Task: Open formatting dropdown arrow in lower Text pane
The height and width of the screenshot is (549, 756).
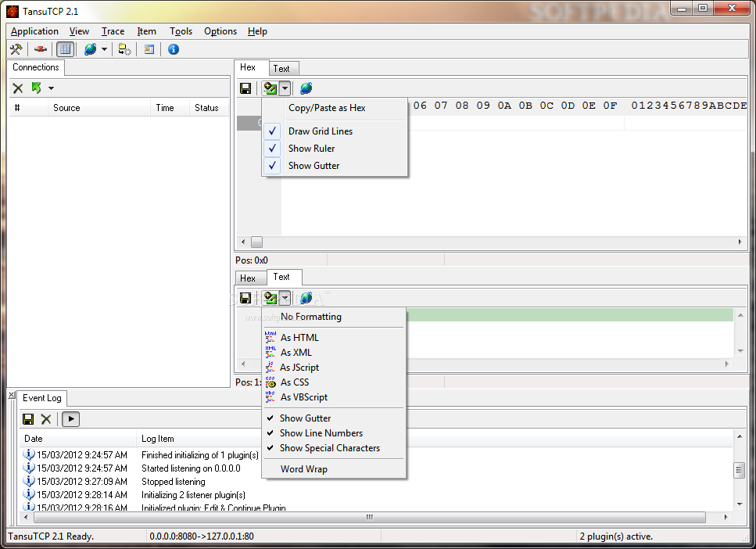Action: 285,298
